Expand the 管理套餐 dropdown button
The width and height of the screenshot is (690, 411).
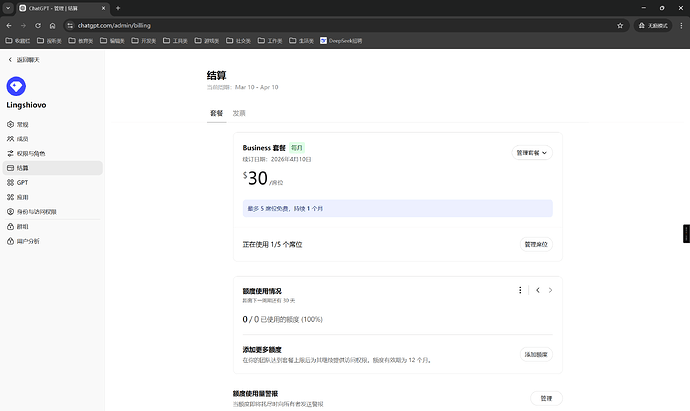click(x=532, y=153)
